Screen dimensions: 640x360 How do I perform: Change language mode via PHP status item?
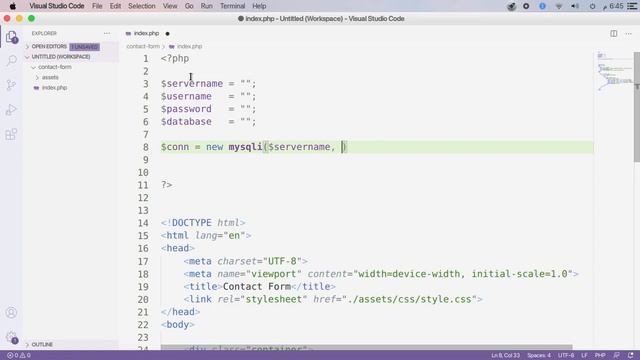[600, 355]
